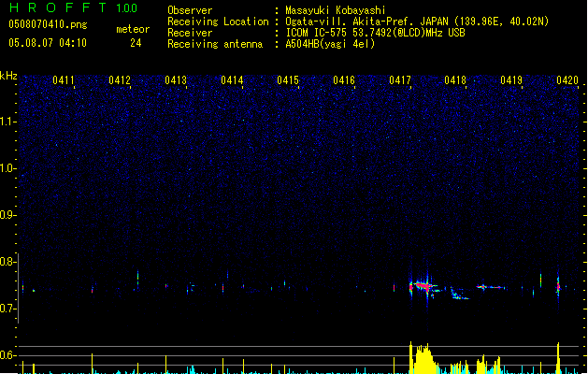The width and height of the screenshot is (588, 374).
Task: Click the name Masayuki Kobayashi
Action: [335, 10]
